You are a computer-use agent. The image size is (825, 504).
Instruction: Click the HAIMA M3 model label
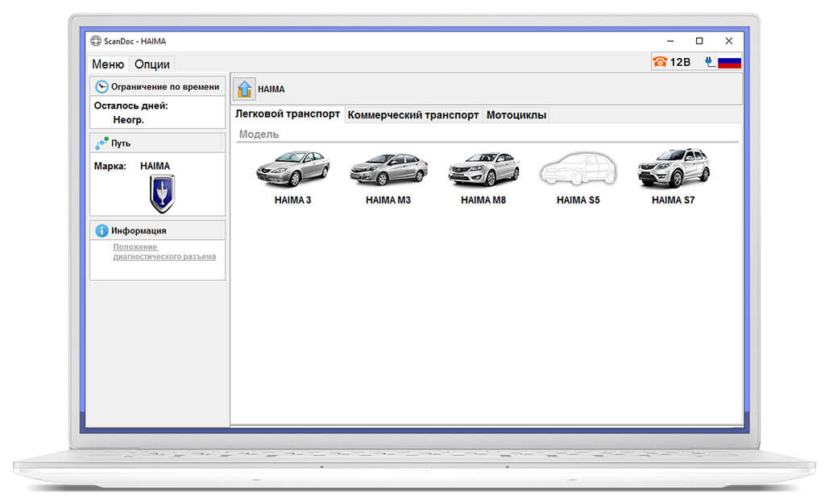(x=388, y=200)
